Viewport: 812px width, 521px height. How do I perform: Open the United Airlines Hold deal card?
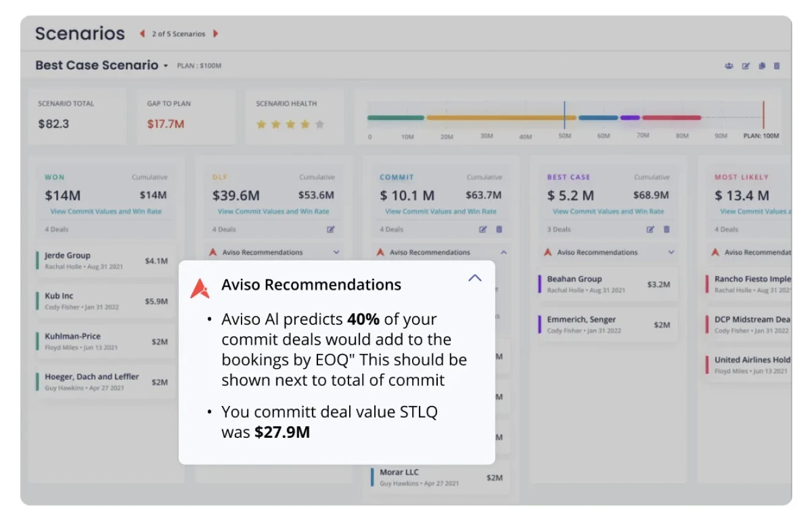748,365
